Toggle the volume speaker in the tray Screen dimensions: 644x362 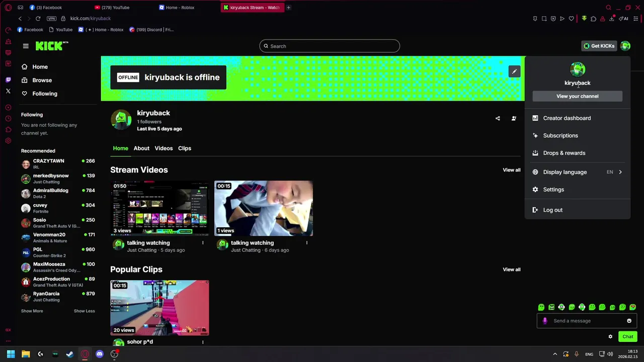point(610,354)
